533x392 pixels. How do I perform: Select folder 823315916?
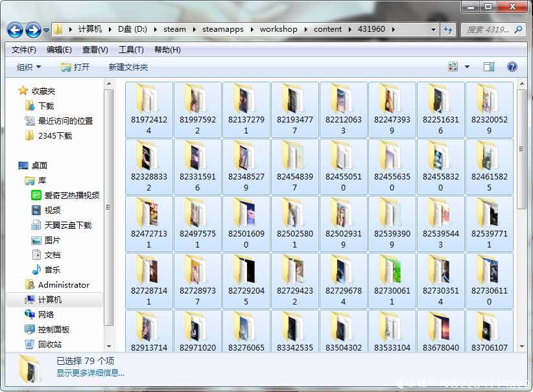tap(198, 167)
